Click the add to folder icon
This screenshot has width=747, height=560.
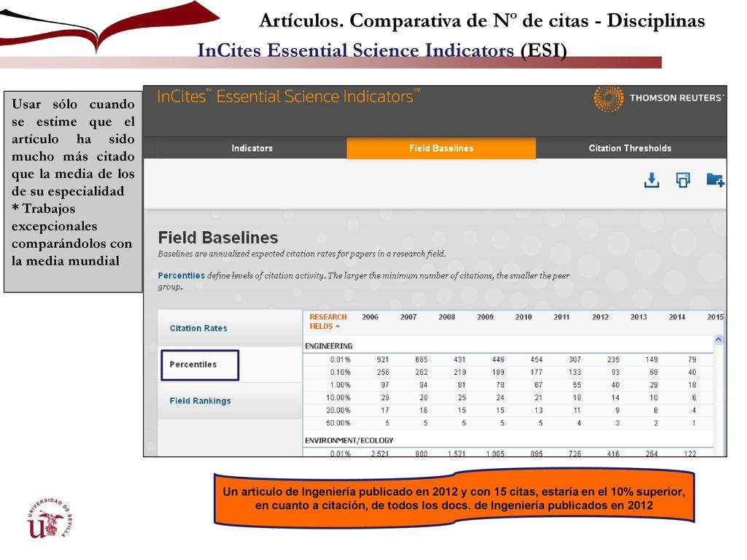715,180
